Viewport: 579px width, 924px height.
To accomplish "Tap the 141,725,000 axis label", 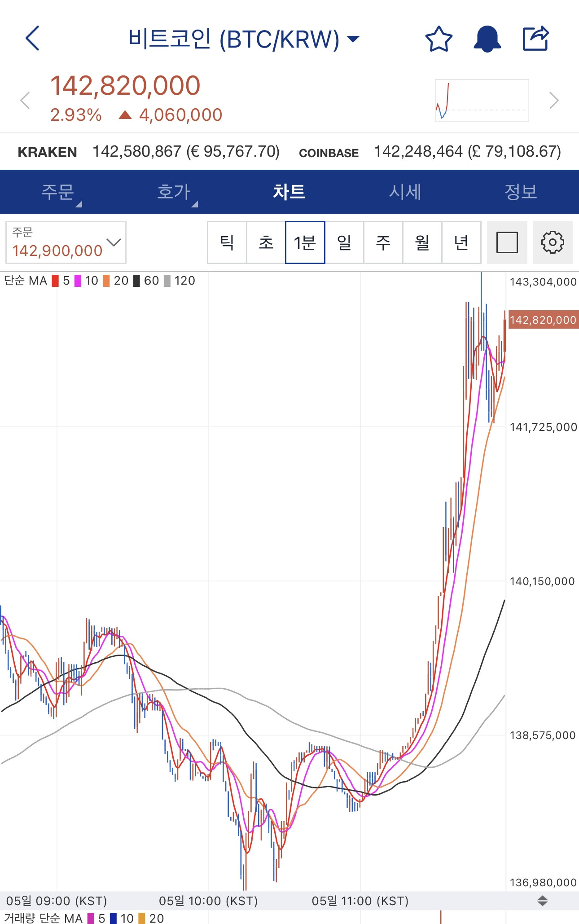I will click(x=543, y=427).
